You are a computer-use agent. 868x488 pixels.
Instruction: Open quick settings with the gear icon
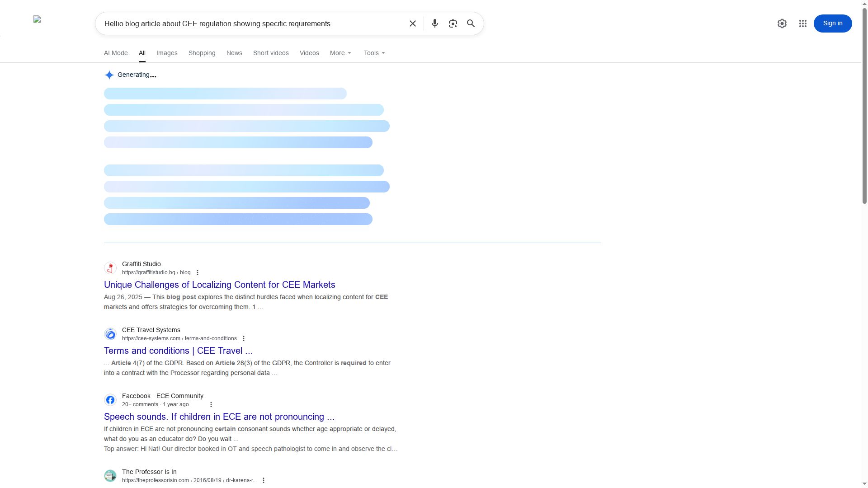click(x=782, y=23)
